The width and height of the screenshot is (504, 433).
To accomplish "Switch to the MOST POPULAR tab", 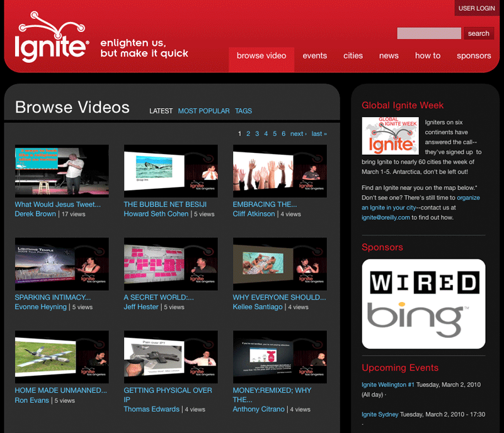I will [x=203, y=111].
